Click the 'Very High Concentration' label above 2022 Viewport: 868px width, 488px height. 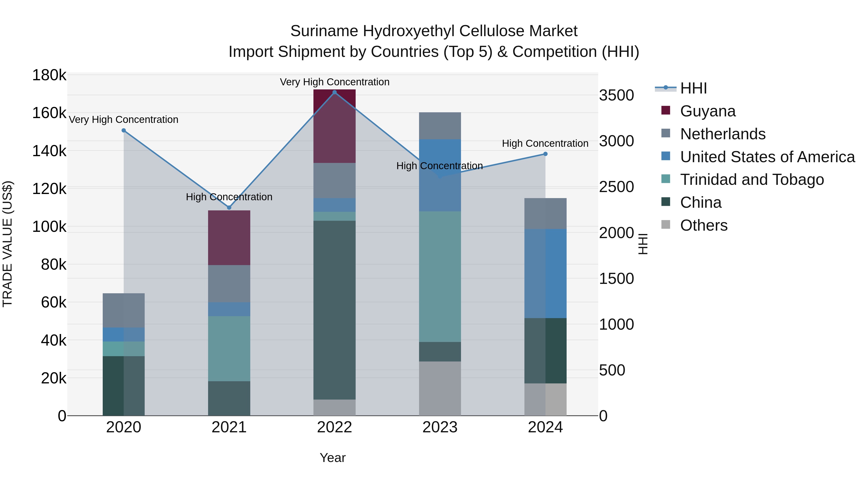click(x=335, y=82)
